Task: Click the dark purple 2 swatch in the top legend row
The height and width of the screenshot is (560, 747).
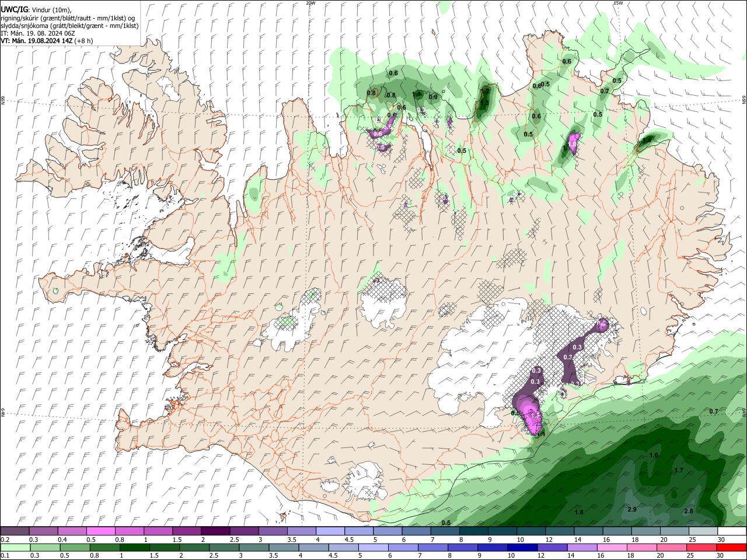Action: (215, 531)
